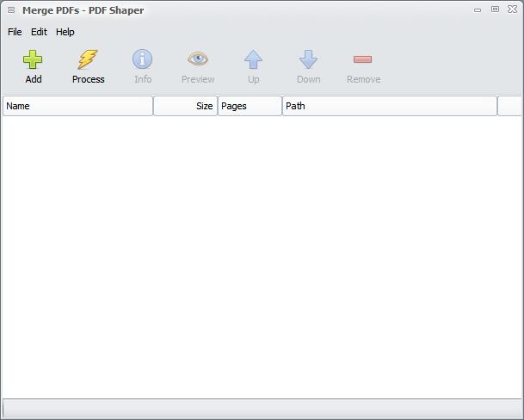Screen dimensions: 524x420
Task: Open the File menu
Action: (x=15, y=32)
